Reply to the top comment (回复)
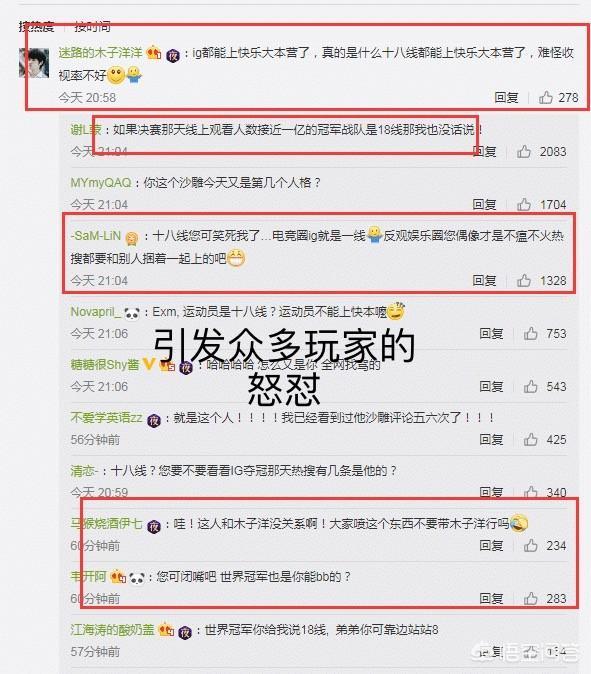The image size is (591, 674). (x=506, y=98)
